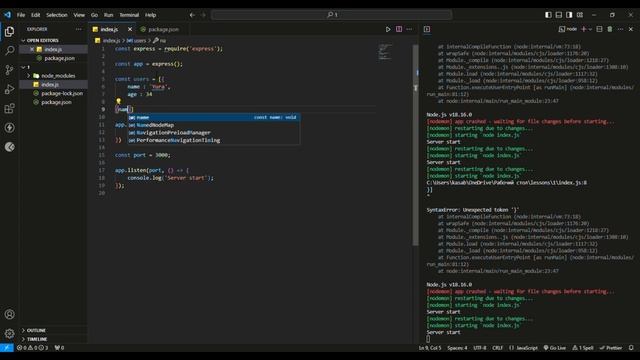Collapse the Open Editors section
The width and height of the screenshot is (640, 360).
23,40
